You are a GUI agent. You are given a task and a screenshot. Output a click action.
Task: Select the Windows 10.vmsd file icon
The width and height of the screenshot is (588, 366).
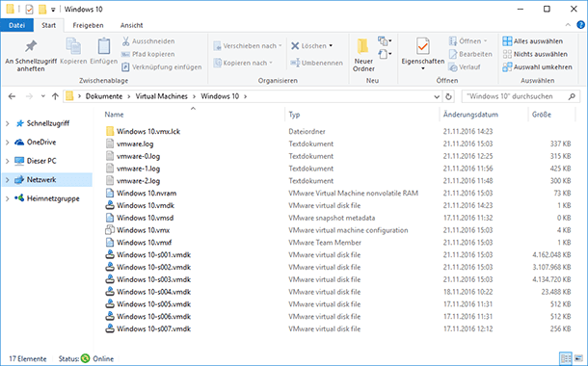pyautogui.click(x=110, y=218)
